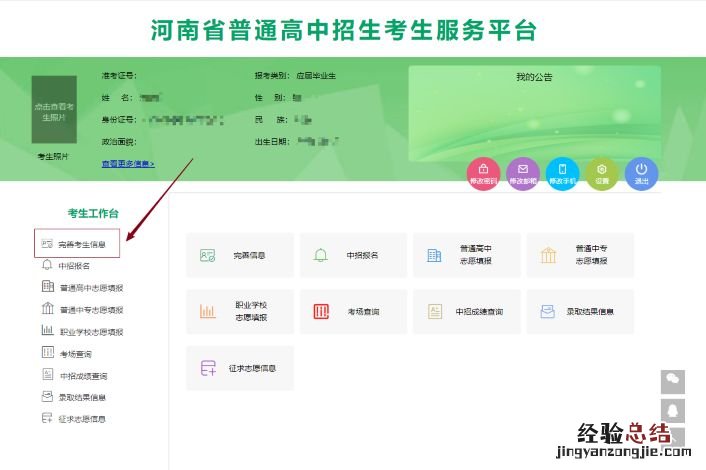Open 普通中专志愿填报 tile in main panel
Screen dimensions: 706x470
(580, 255)
